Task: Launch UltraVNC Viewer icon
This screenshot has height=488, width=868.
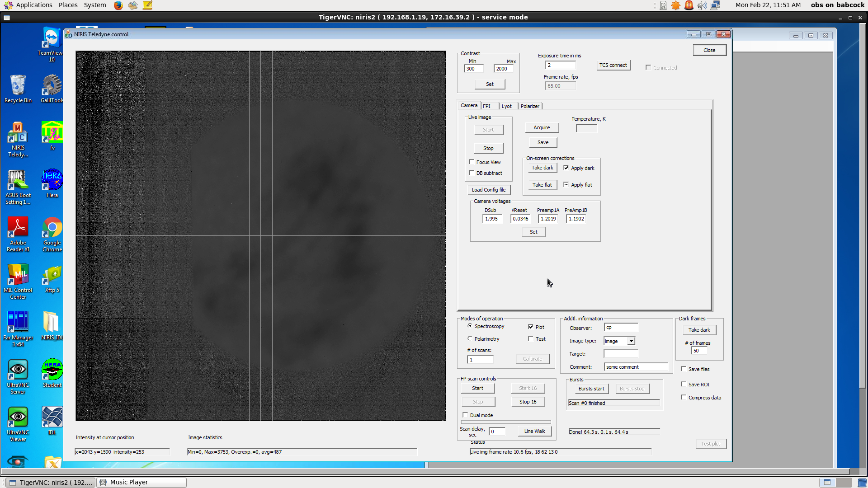Action: [x=18, y=424]
